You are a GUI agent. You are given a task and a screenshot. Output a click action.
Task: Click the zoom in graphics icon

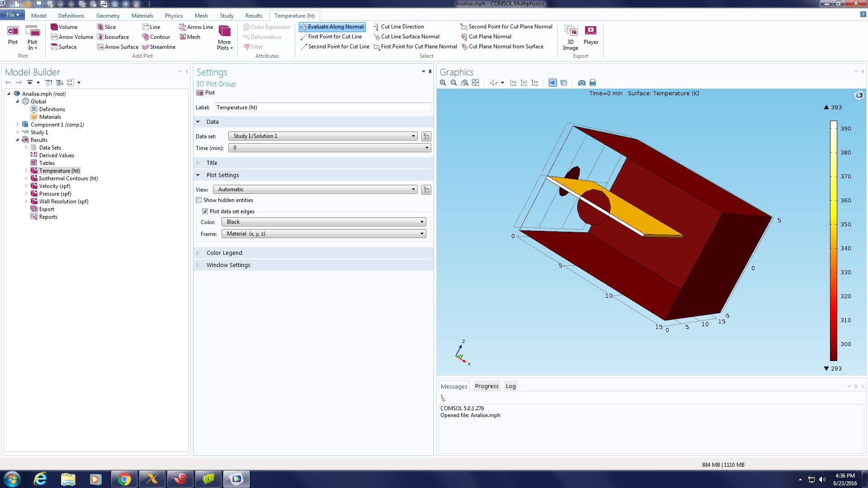click(443, 83)
